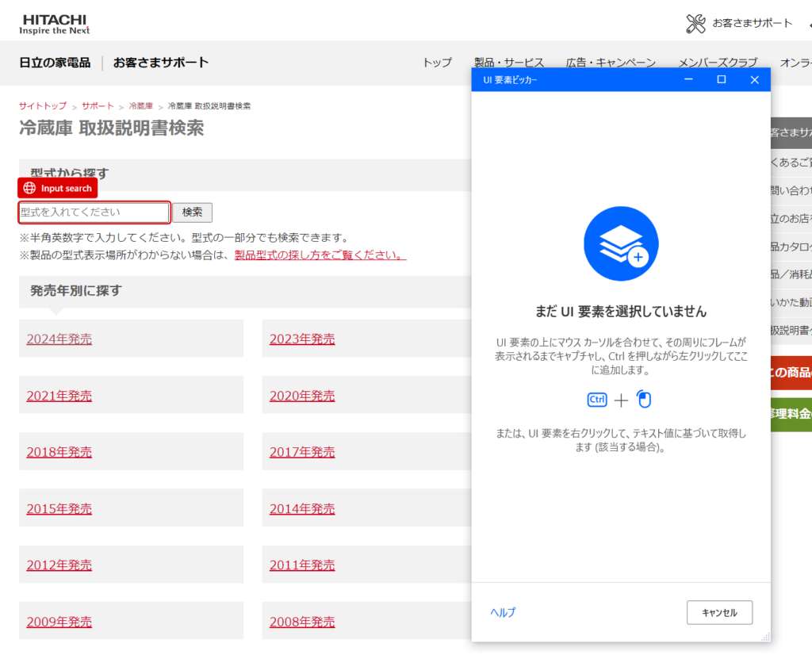Click the customer support wrench icon
This screenshot has height=655, width=812.
[695, 24]
